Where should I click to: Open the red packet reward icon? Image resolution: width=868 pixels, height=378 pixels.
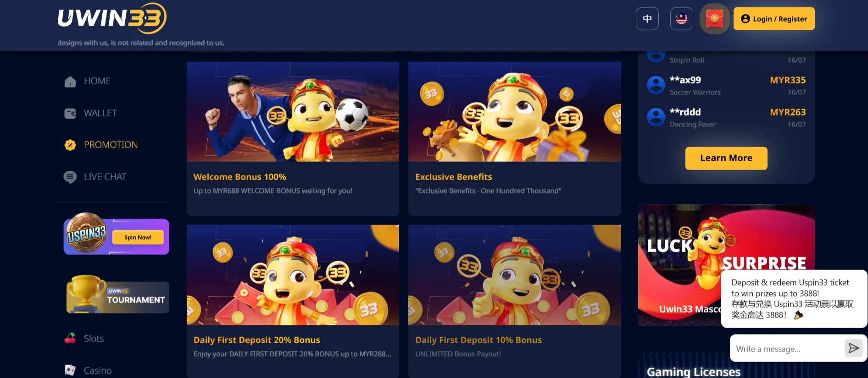tap(714, 19)
